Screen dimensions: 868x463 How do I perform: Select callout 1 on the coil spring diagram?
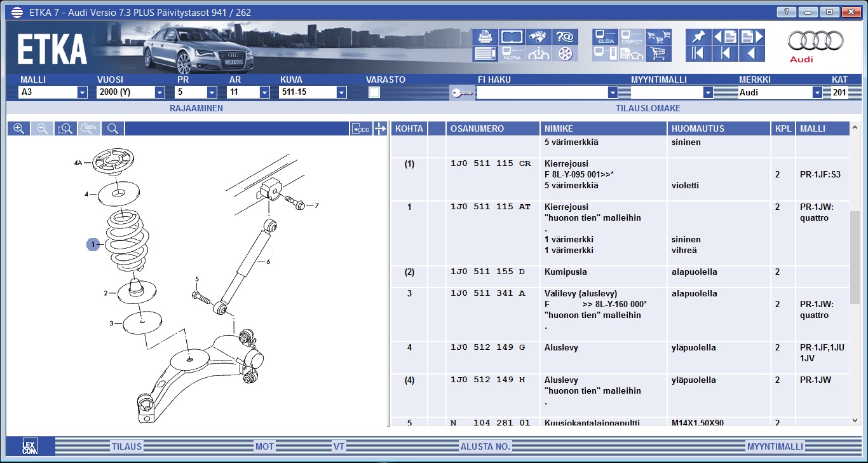pyautogui.click(x=93, y=244)
